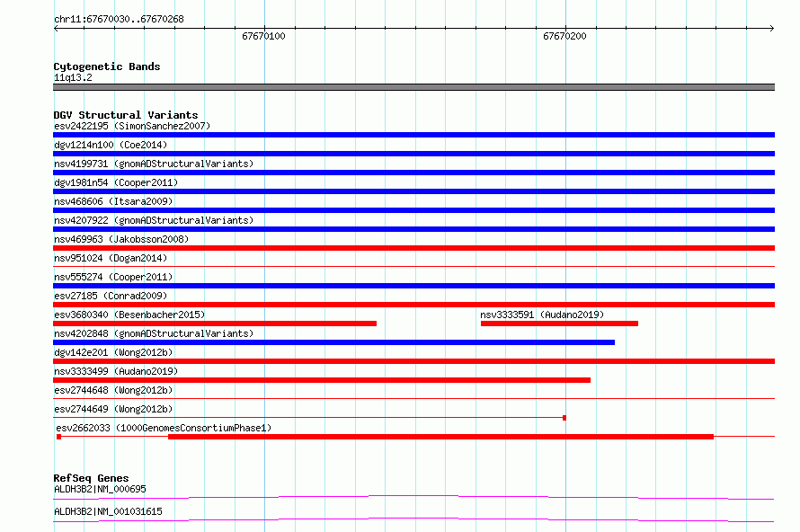Click the 11q13.2 band label
This screenshot has height=532, width=800.
pos(73,77)
